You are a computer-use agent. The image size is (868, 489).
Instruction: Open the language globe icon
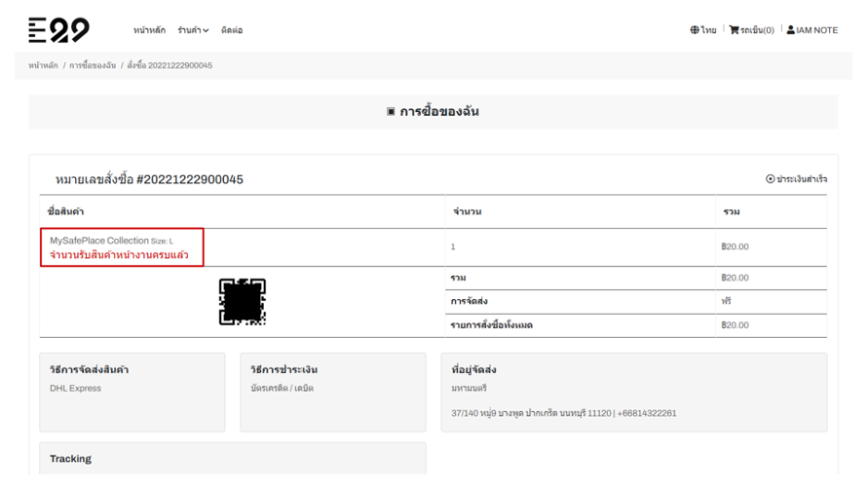(695, 30)
